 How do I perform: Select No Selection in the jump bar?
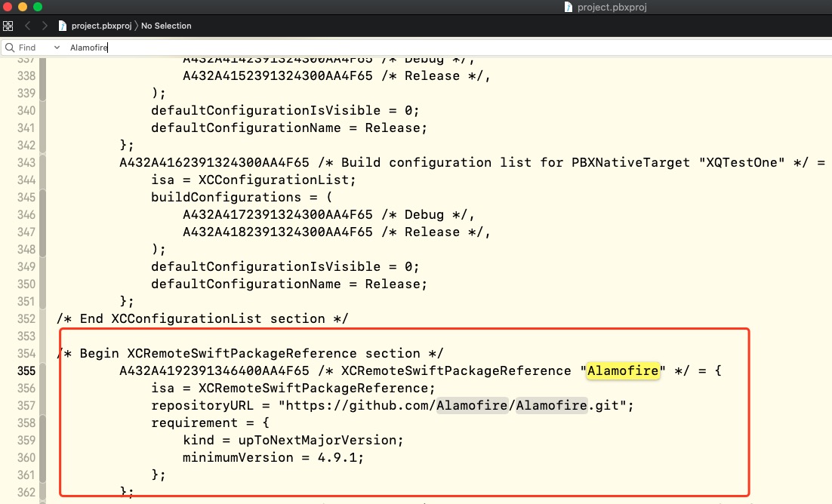[x=166, y=26]
